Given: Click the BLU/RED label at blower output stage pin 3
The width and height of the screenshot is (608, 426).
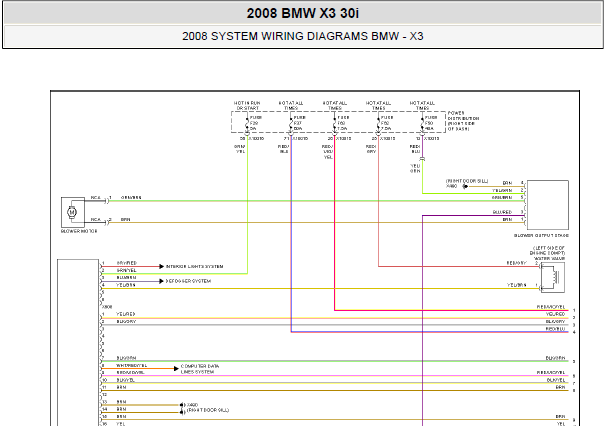Looking at the screenshot, I should (503, 212).
